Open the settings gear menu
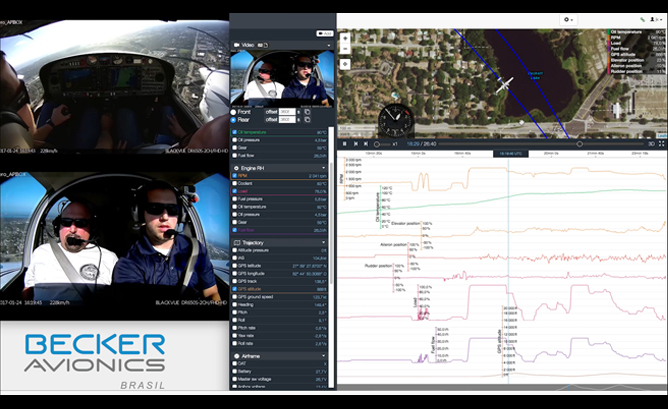This screenshot has height=409, width=668. [568, 19]
